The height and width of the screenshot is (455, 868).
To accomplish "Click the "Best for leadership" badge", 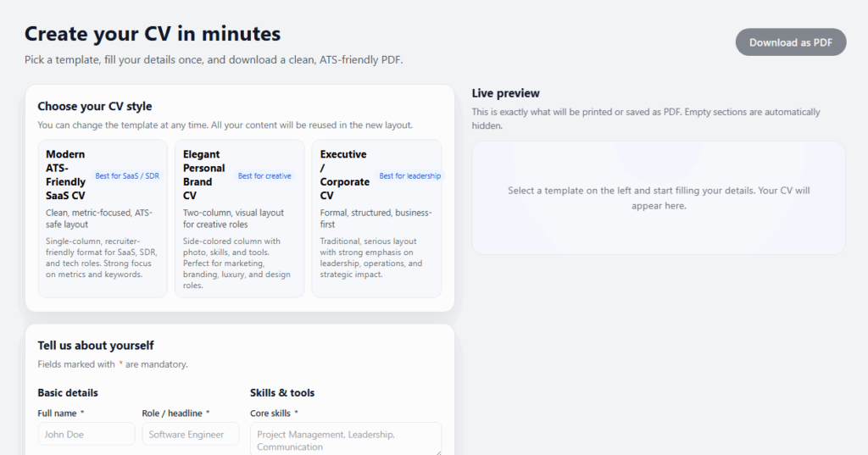I will (x=410, y=176).
